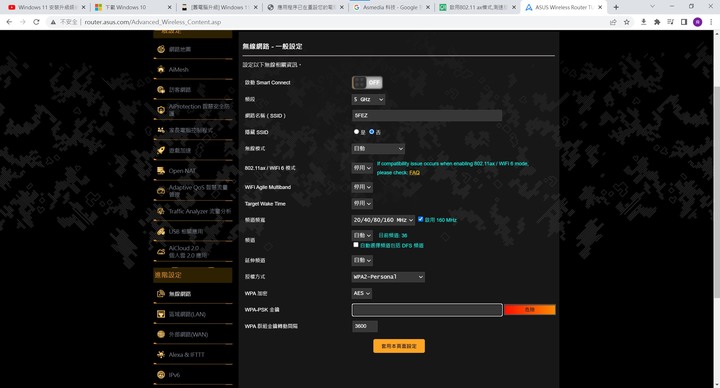Open the wireless mode dropdown

(x=378, y=149)
